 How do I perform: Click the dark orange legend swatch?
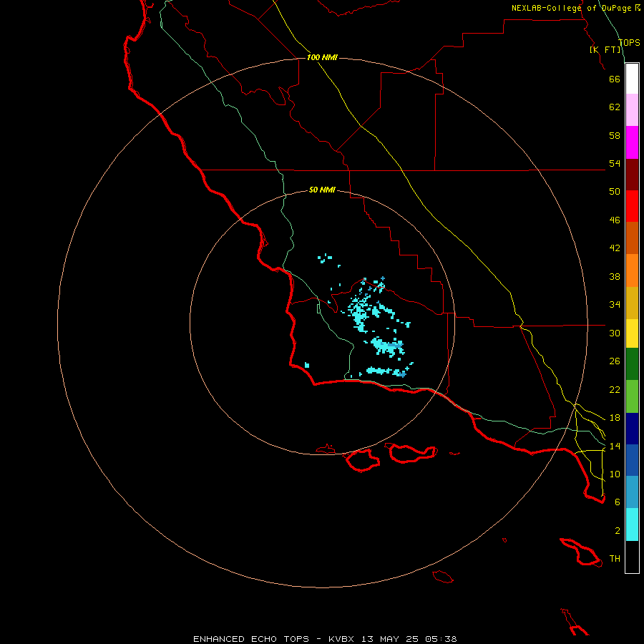point(632,238)
